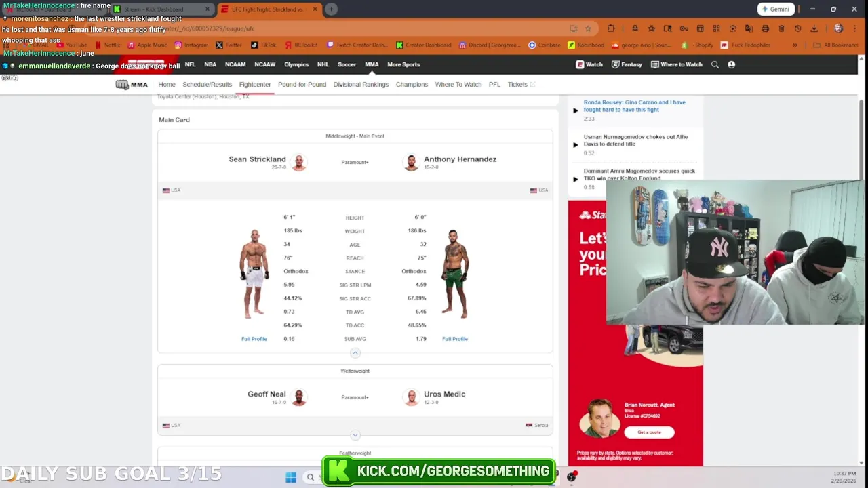The image size is (868, 488).
Task: Go to the MMA Home tab
Action: click(x=167, y=85)
